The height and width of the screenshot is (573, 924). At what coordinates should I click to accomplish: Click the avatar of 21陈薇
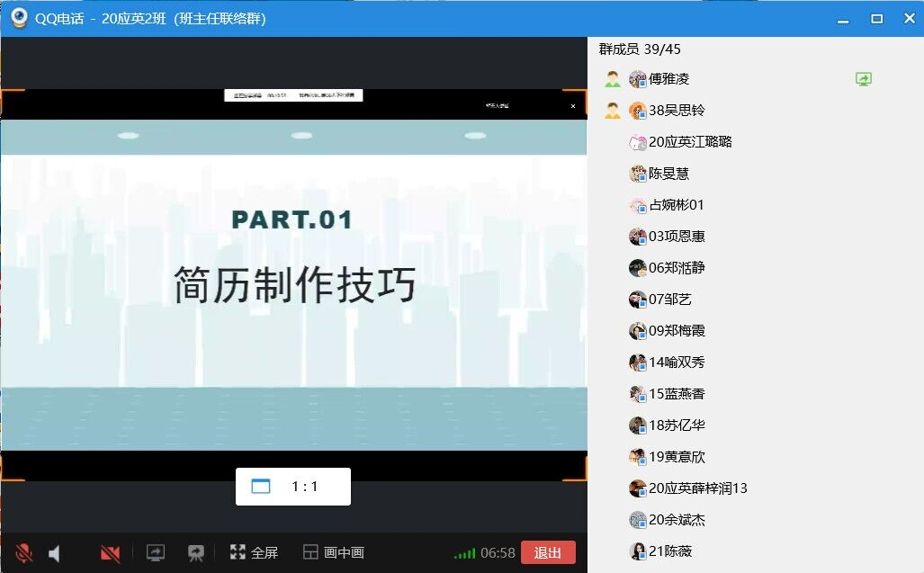coord(638,551)
